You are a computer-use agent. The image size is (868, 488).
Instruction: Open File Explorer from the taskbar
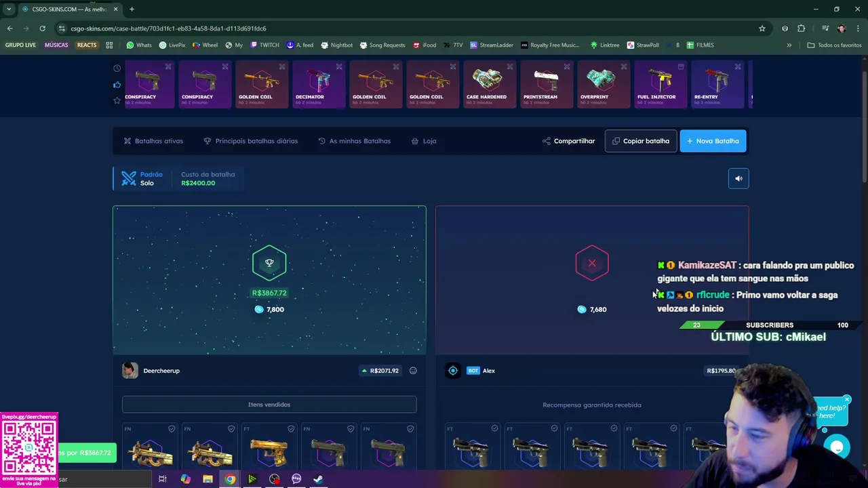[208, 479]
